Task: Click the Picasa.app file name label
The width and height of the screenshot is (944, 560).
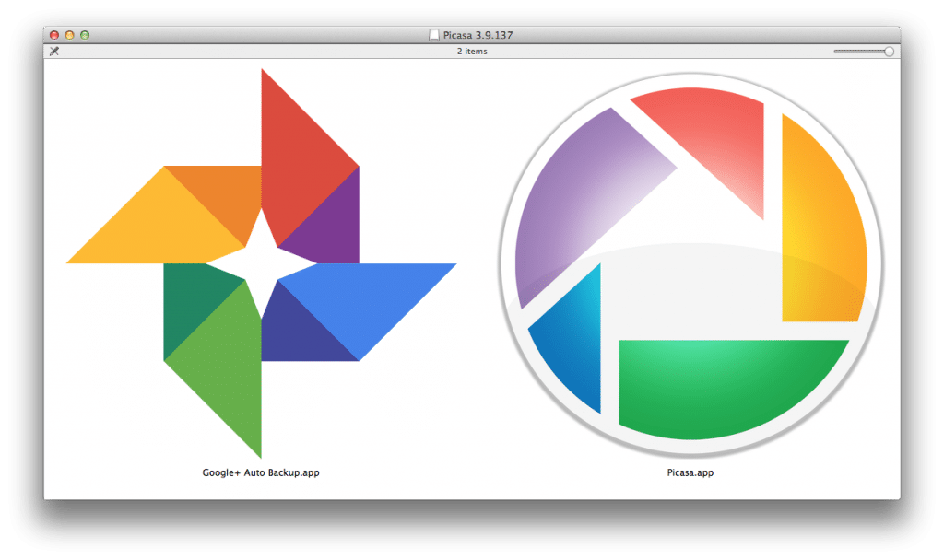Action: pyautogui.click(x=690, y=472)
